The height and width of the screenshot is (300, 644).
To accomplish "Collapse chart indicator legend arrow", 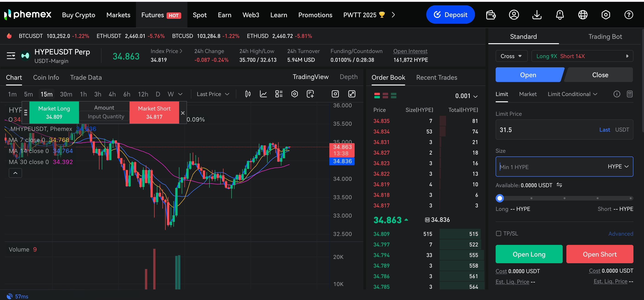I will 15,173.
